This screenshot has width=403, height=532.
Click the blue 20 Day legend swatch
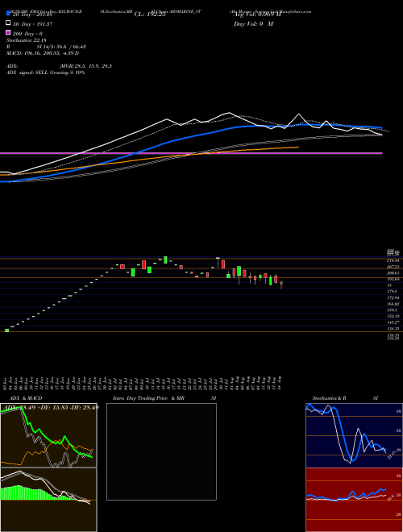coord(8,14)
